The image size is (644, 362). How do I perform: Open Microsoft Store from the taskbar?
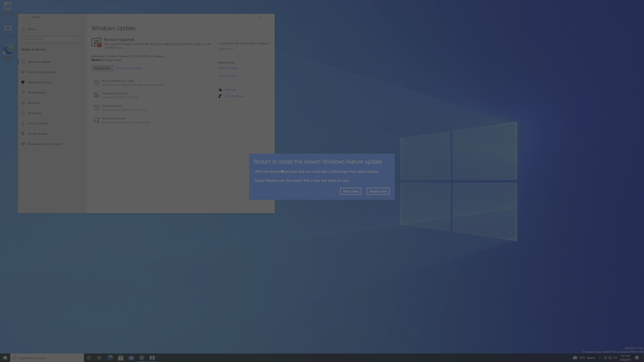(x=121, y=358)
